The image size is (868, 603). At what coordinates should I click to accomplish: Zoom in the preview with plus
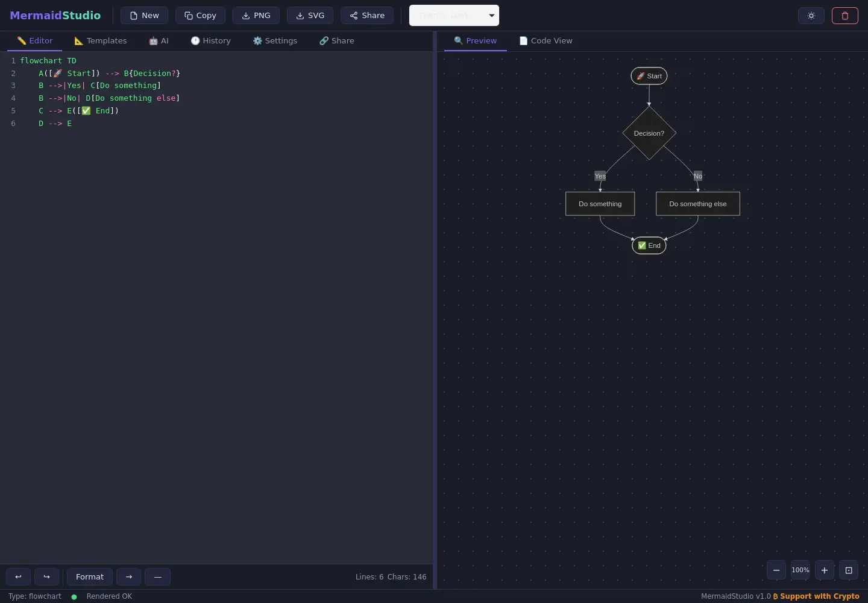click(825, 570)
